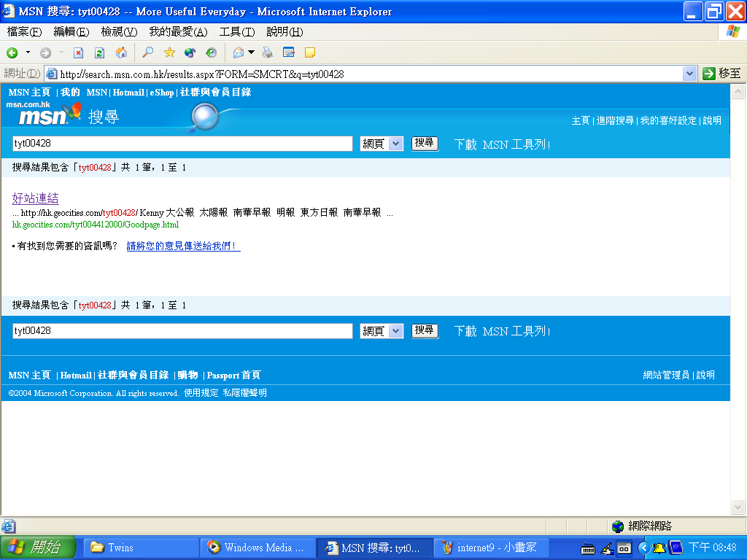Click the greyed-out Forward arrow icon
747x560 pixels.
[x=46, y=52]
